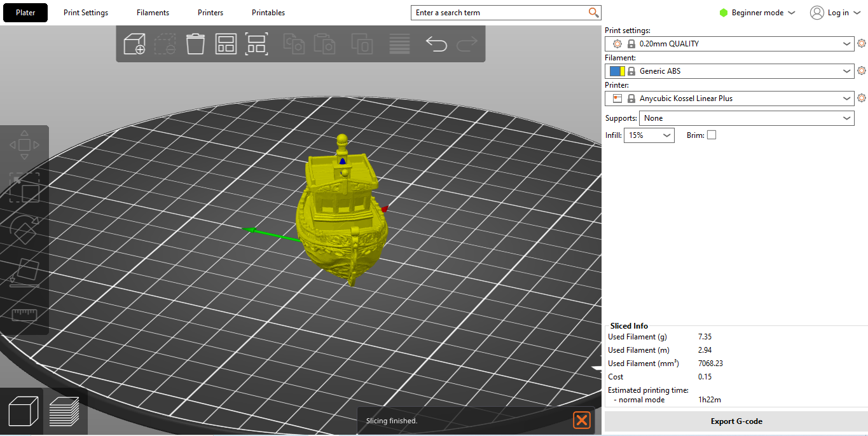The image size is (868, 436).
Task: Open the Print Settings tab
Action: (86, 13)
